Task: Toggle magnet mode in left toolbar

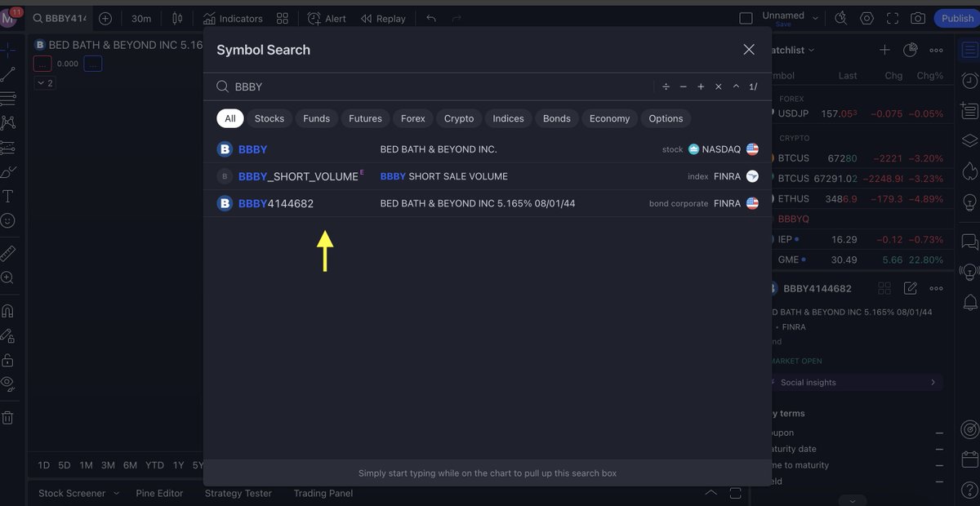Action: click(x=7, y=311)
